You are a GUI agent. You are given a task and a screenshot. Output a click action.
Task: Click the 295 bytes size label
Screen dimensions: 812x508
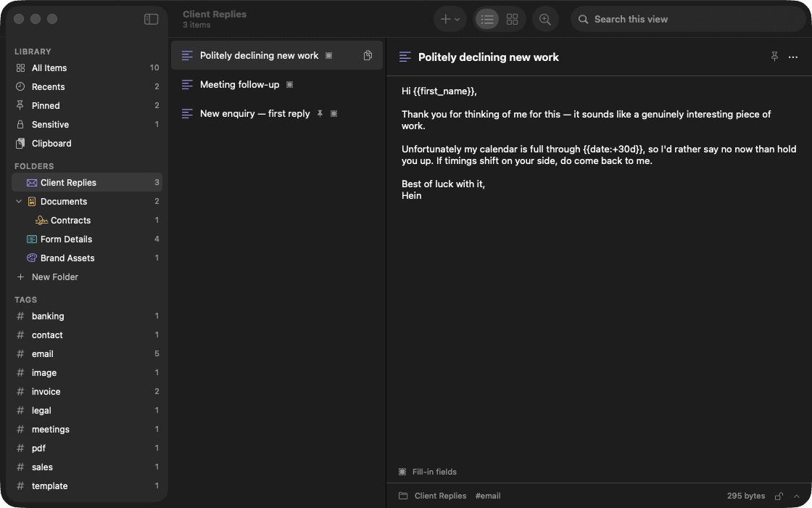tap(746, 496)
